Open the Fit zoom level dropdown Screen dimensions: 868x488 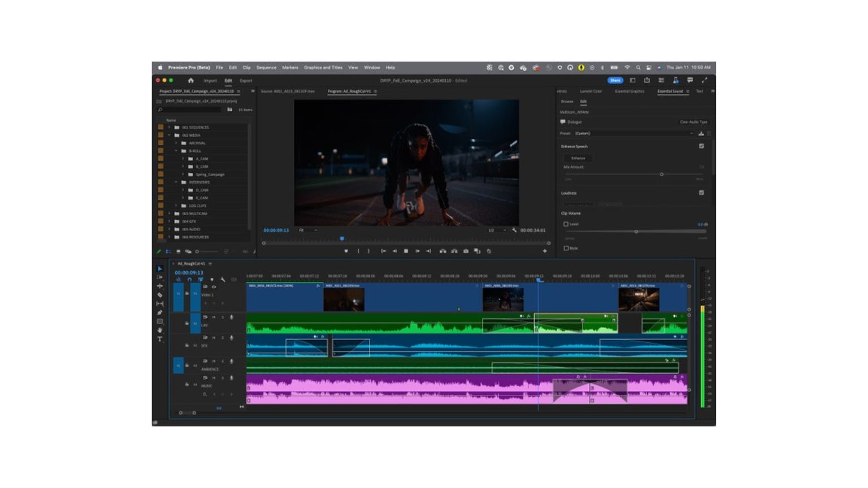click(x=308, y=230)
